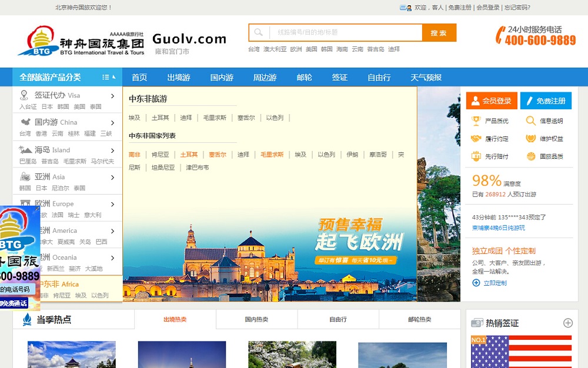Click the blue 免费注册 button
The width and height of the screenshot is (588, 368).
tap(546, 101)
